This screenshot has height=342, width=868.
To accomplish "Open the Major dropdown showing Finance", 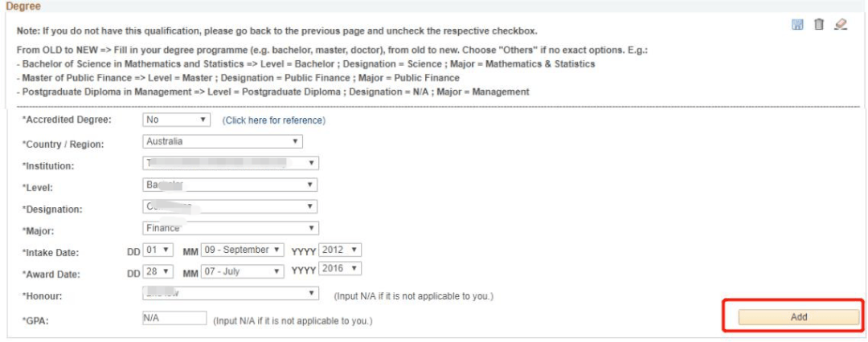I will 230,228.
